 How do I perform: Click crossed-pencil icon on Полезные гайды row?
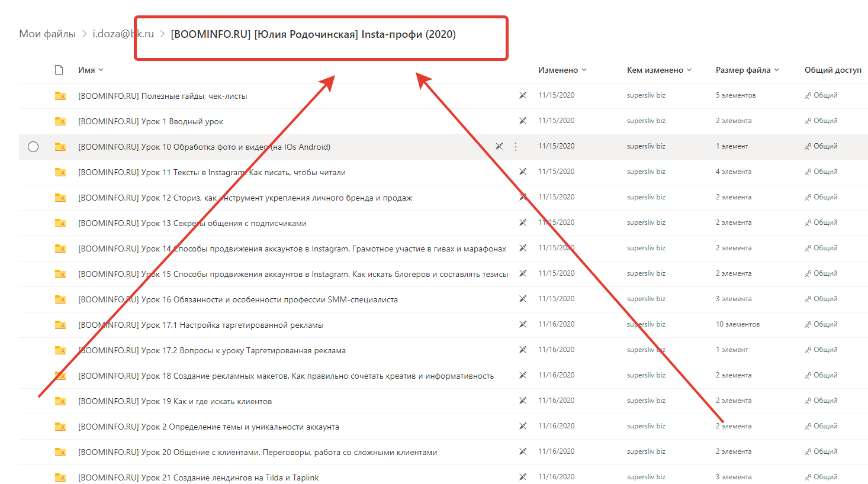pyautogui.click(x=523, y=95)
